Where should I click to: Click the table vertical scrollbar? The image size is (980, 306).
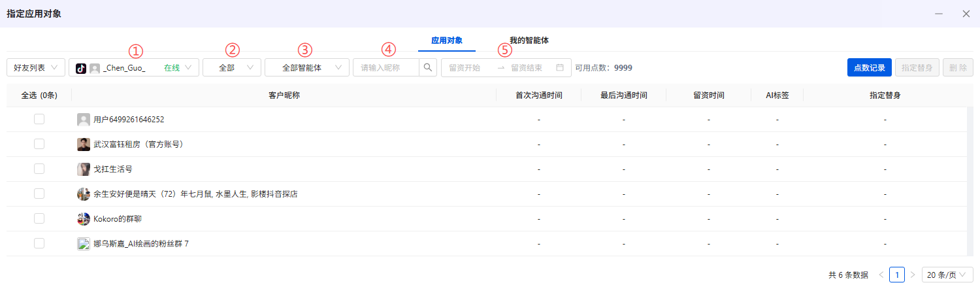(970, 181)
